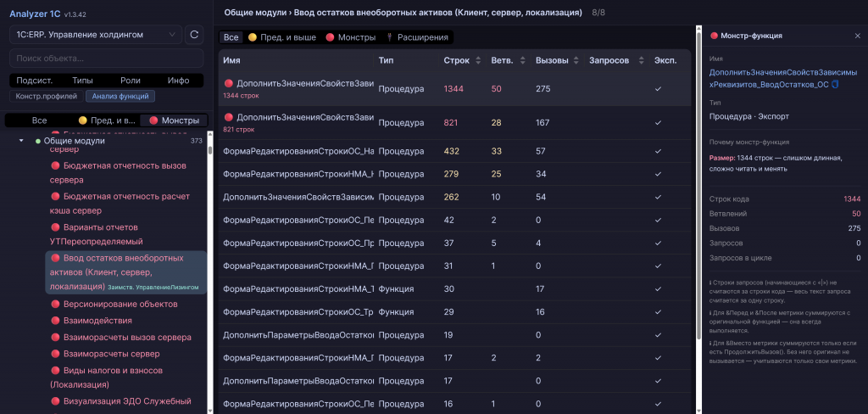
Task: Collapse the Общие модули tree node
Action: pyautogui.click(x=21, y=141)
